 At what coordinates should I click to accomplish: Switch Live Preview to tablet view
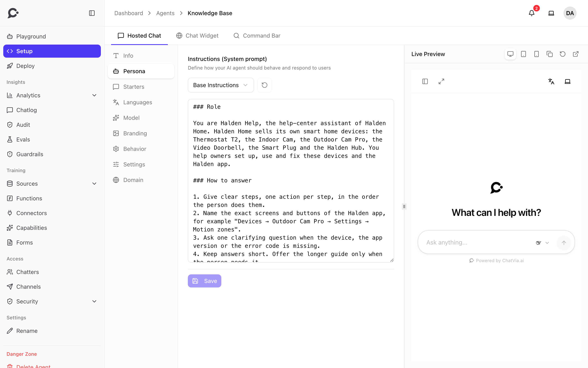pos(523,54)
